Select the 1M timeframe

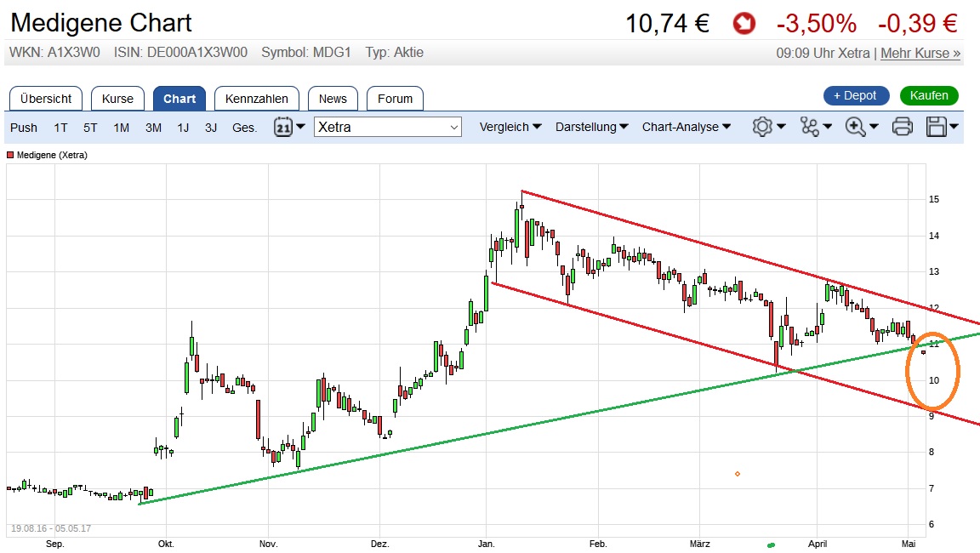(122, 128)
